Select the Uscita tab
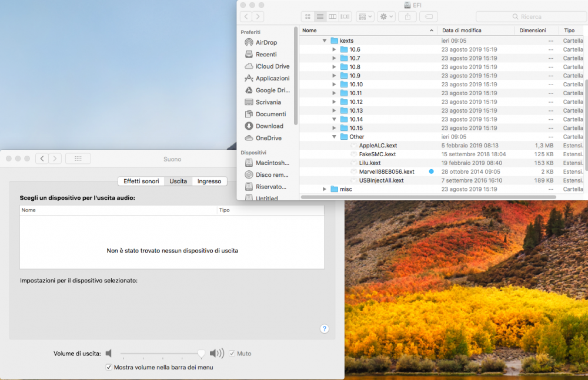588x380 pixels. [x=178, y=181]
